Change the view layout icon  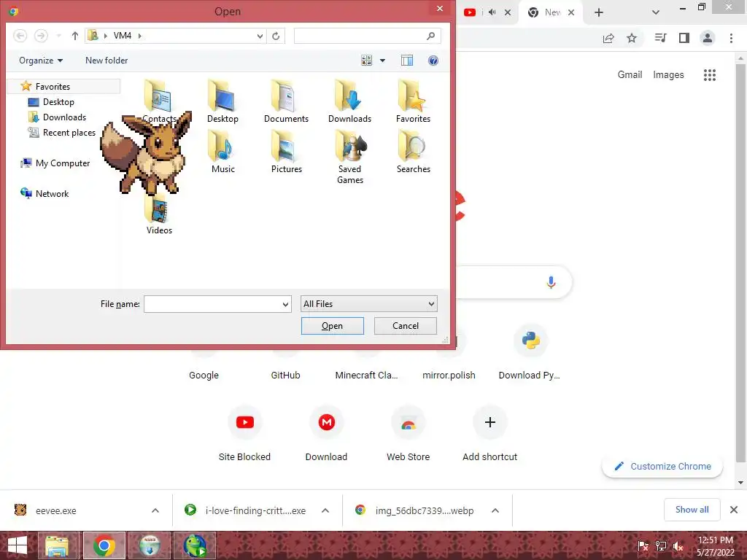click(x=366, y=61)
